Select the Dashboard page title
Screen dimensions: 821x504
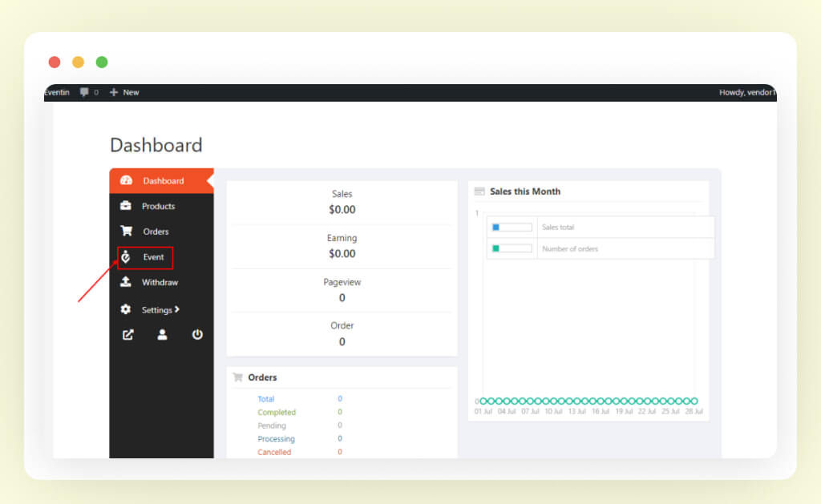pyautogui.click(x=156, y=145)
